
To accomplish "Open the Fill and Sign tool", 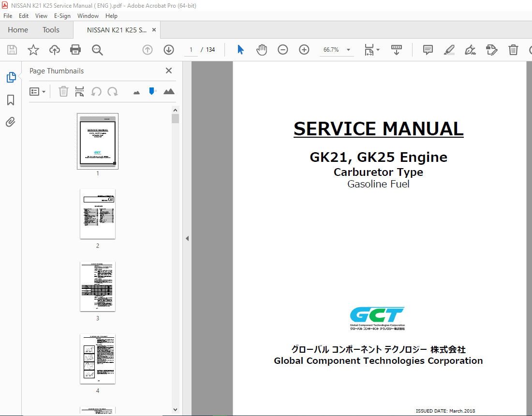I will click(470, 50).
